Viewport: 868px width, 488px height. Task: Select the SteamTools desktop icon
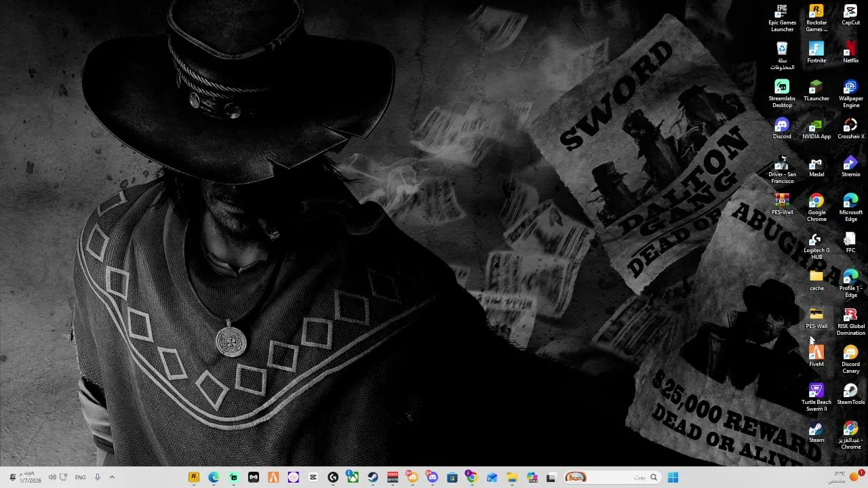click(x=850, y=394)
